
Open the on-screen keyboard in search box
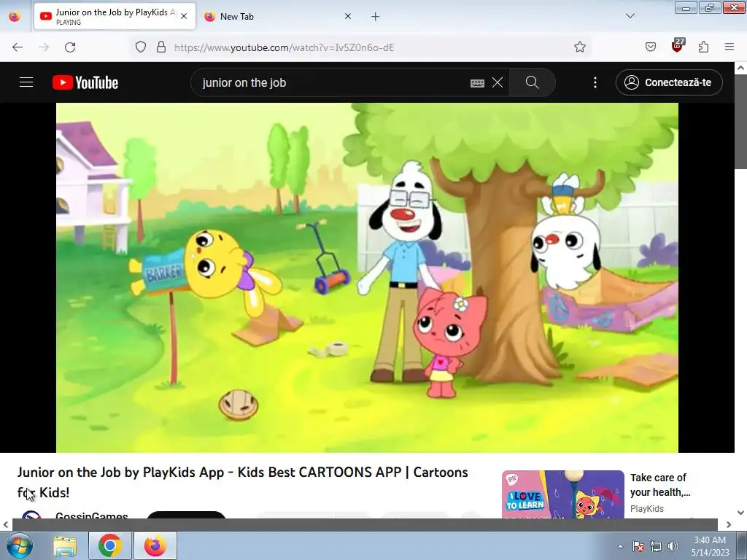point(477,83)
